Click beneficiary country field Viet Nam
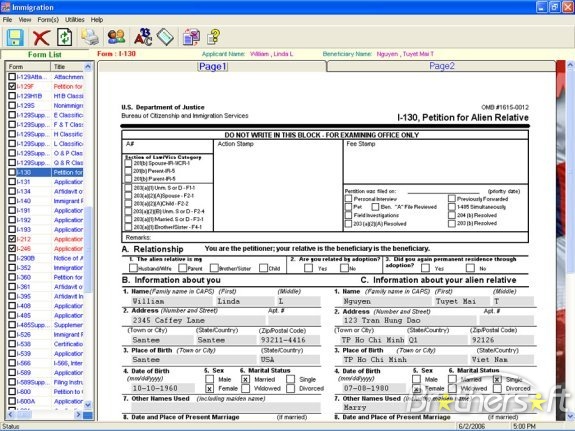575x431 pixels. (x=501, y=359)
